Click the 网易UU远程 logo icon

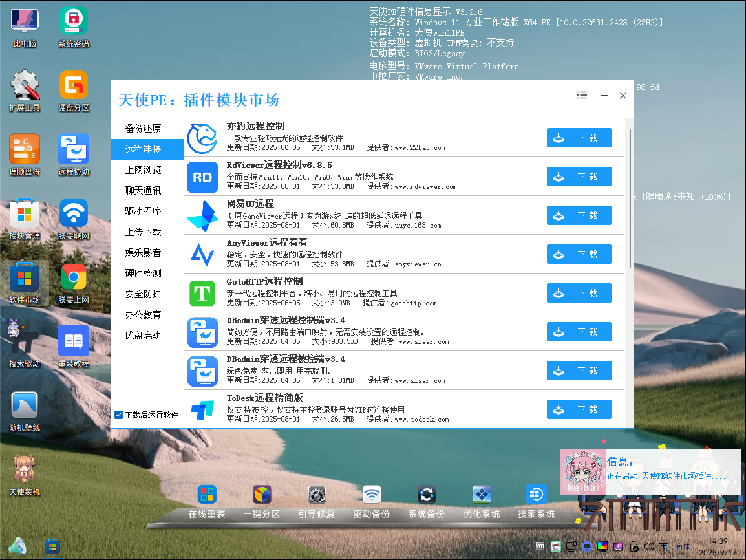coord(202,216)
